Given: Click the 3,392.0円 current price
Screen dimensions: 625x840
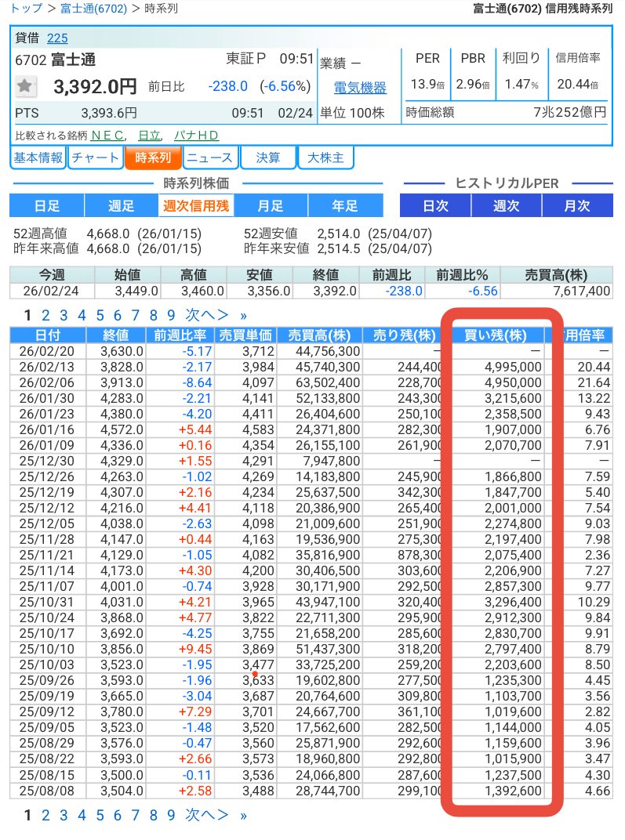Looking at the screenshot, I should [x=95, y=87].
